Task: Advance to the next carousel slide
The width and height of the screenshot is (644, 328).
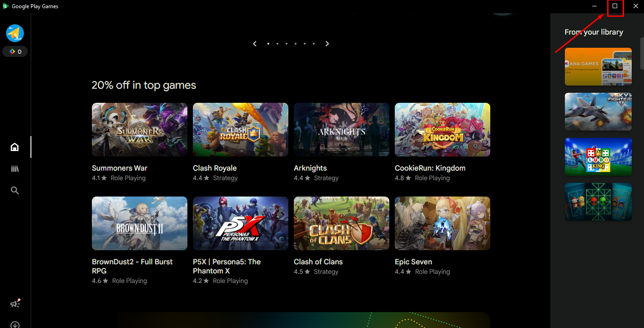Action: pos(327,44)
